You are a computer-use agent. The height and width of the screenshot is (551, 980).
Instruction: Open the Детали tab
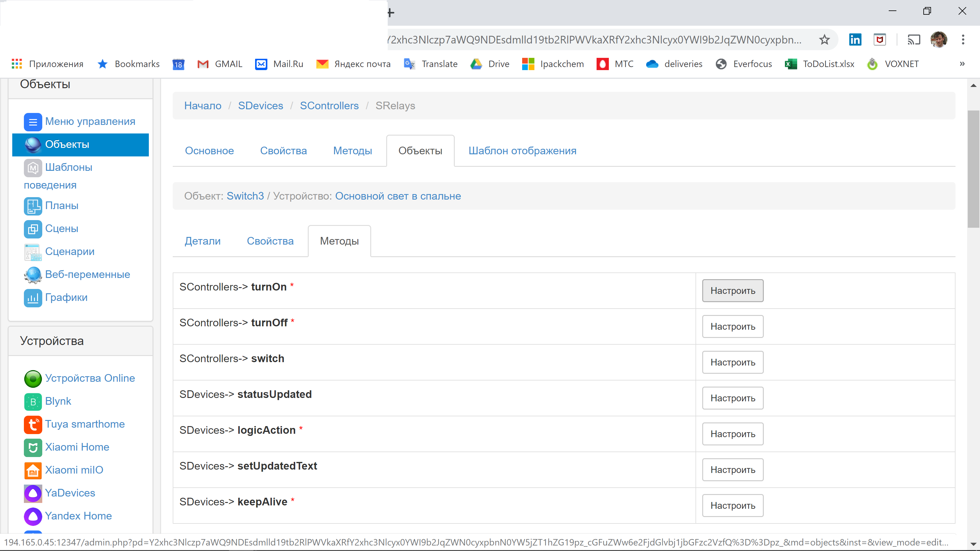(202, 241)
